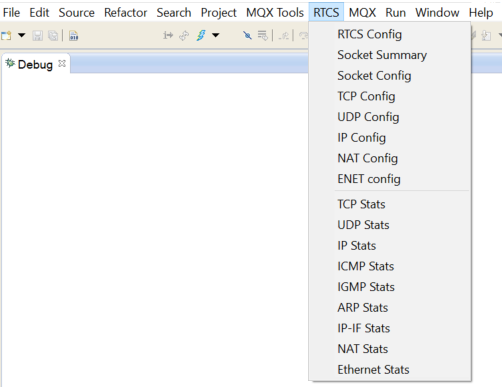Close the open RTCS menu
Viewport: 502px width, 387px height.
click(326, 13)
